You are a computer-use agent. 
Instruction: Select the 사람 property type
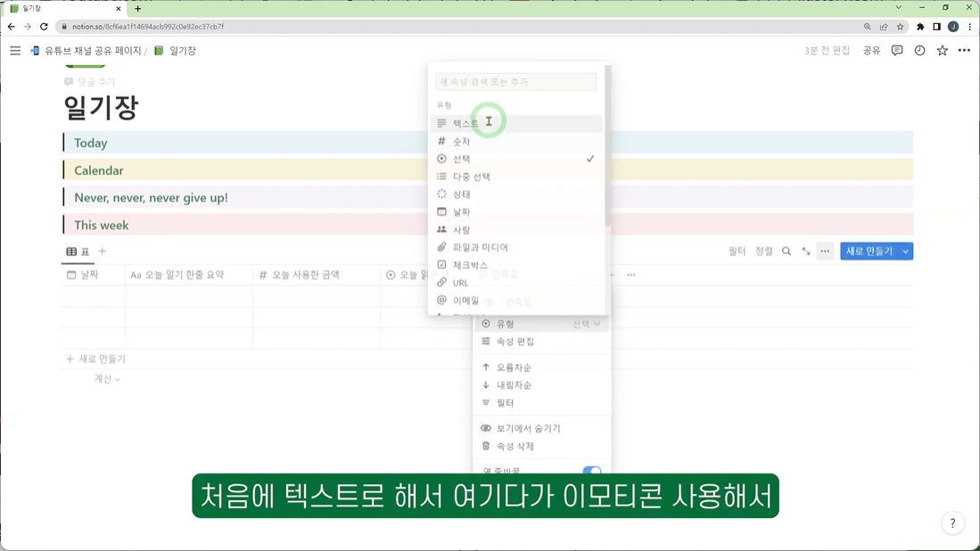(518, 230)
